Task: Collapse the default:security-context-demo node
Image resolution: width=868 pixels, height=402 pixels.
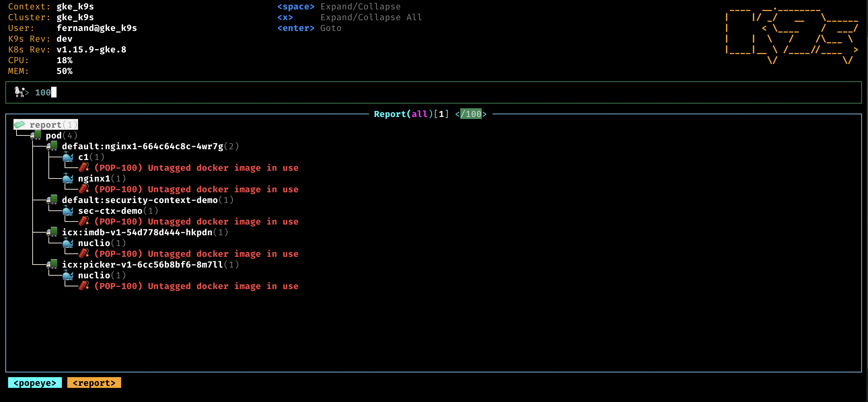Action: (x=140, y=200)
